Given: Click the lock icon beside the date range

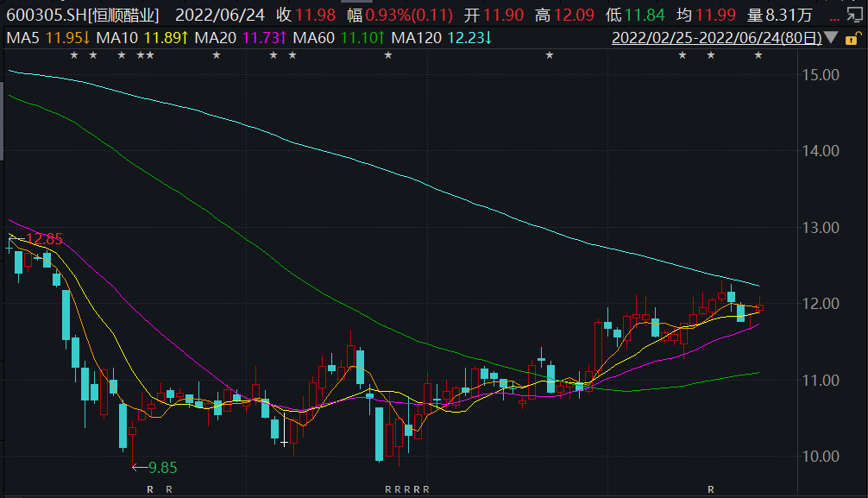Looking at the screenshot, I should pos(852,38).
